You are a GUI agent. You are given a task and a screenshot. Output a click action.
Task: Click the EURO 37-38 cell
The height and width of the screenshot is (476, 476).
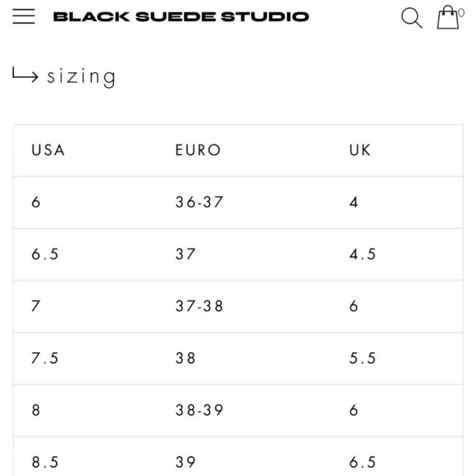tap(199, 306)
